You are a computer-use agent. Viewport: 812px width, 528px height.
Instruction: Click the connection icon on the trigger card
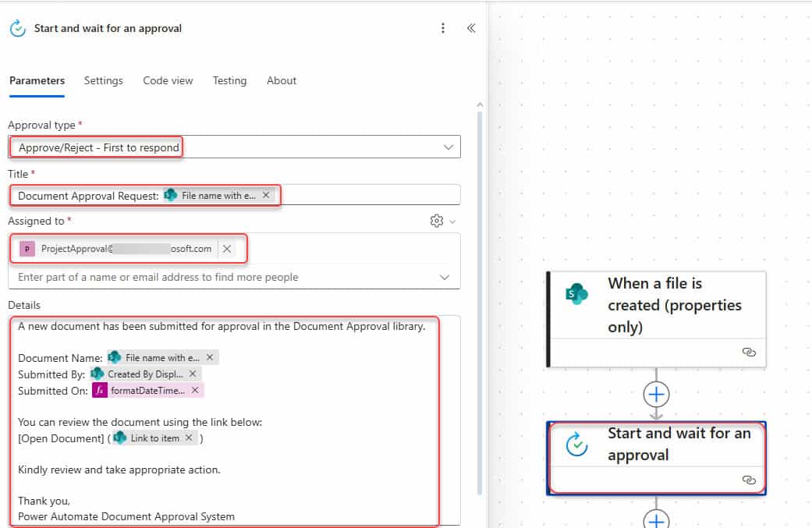(750, 353)
